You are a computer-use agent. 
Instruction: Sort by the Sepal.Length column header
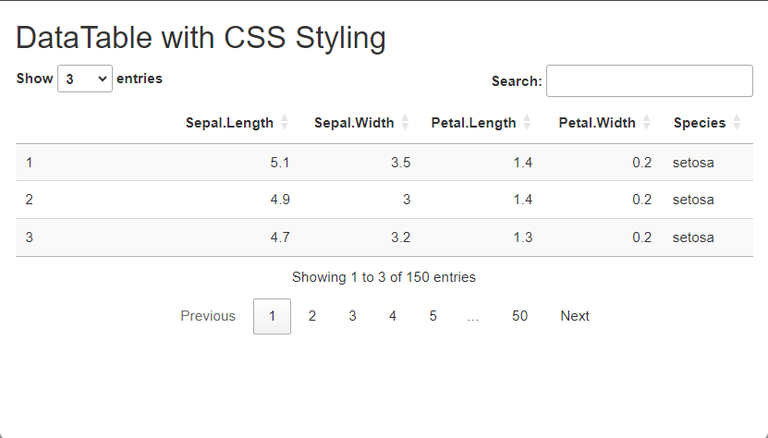(229, 123)
